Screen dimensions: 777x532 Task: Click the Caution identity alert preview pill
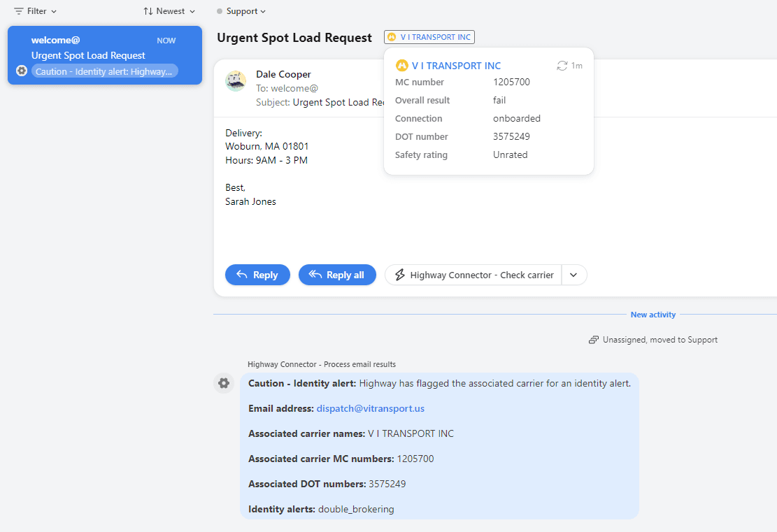coord(104,71)
